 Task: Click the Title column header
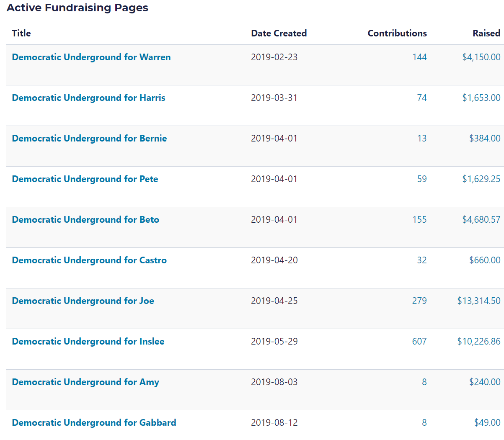(x=21, y=33)
